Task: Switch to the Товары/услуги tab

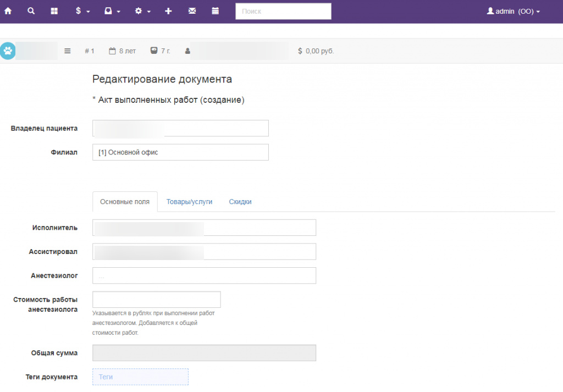Action: point(189,202)
